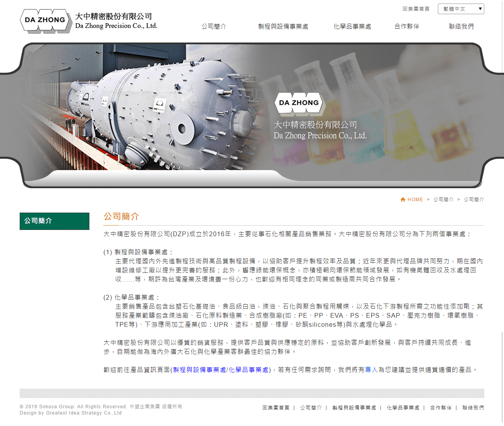Viewport: 504px width, 426px height.
Task: Follow blue 製程與設備事業處 link in paragraph
Action: pos(200,370)
